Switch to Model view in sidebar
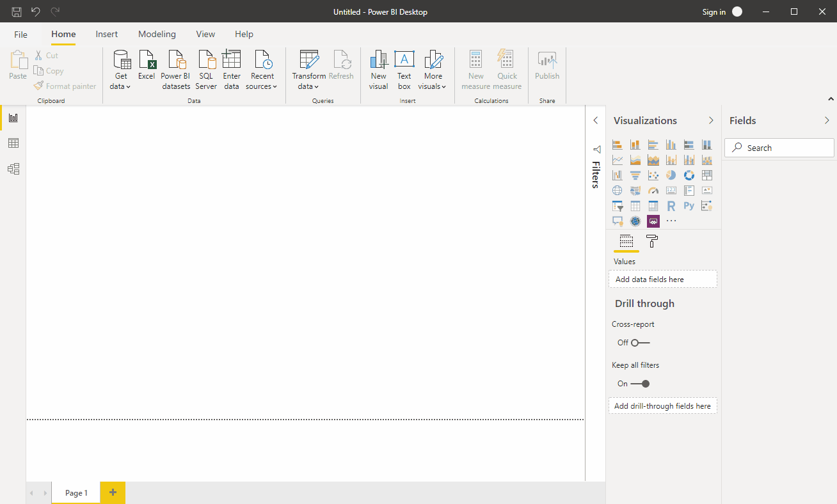 coord(13,169)
